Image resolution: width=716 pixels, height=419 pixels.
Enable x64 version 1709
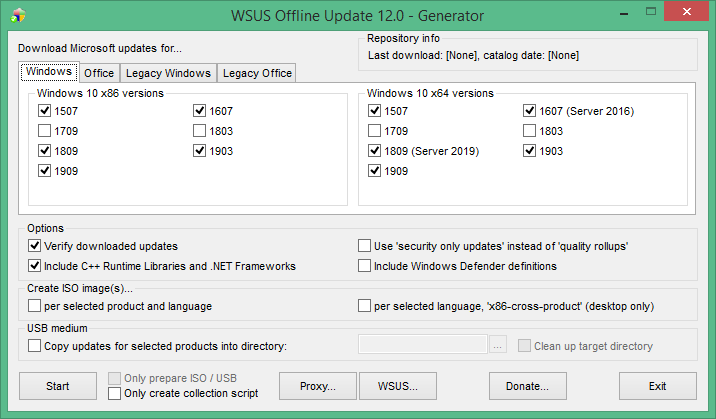374,131
